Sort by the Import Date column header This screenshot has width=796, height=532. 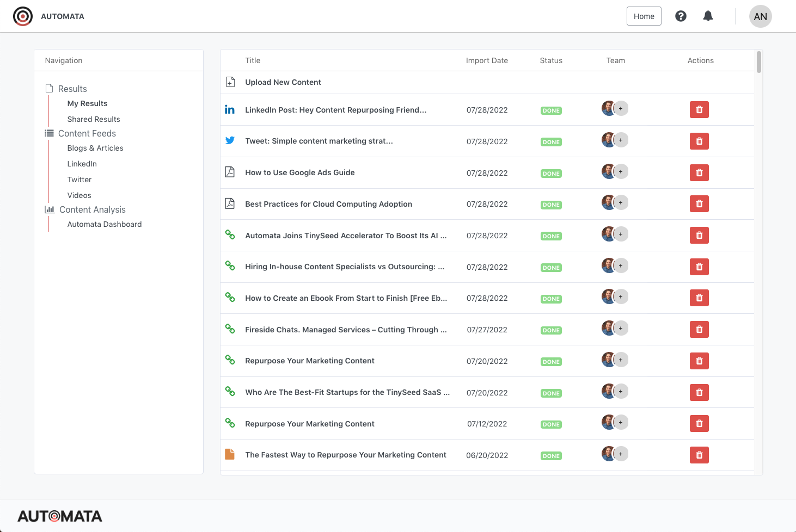point(487,60)
